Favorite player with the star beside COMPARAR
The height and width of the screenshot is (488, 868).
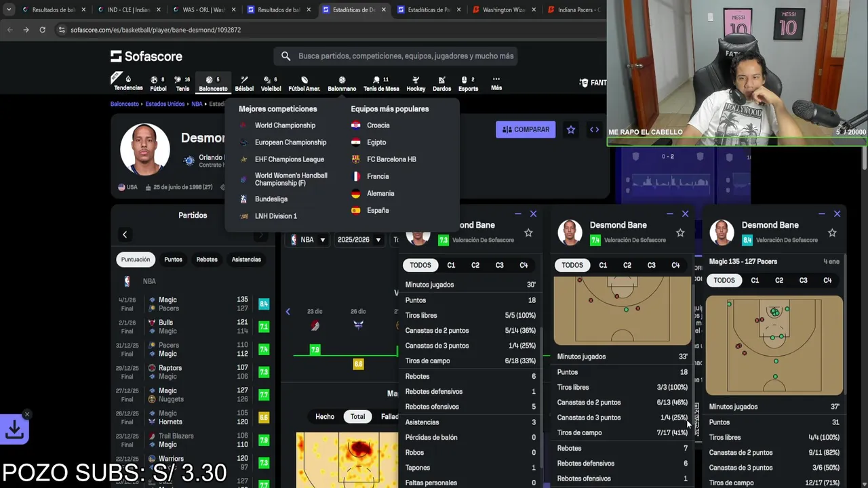point(571,129)
